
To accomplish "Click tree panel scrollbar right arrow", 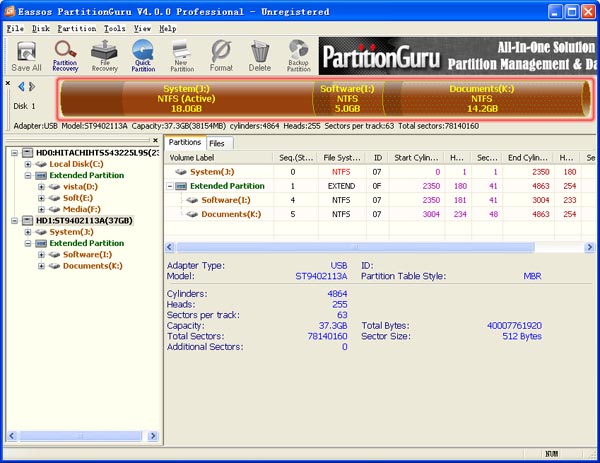I will coord(153,436).
